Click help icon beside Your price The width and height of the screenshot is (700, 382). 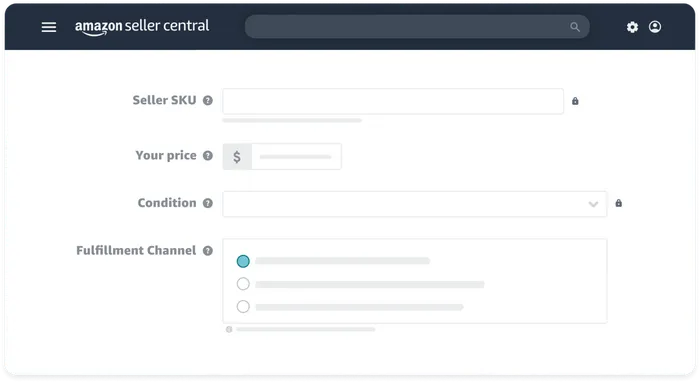(208, 155)
